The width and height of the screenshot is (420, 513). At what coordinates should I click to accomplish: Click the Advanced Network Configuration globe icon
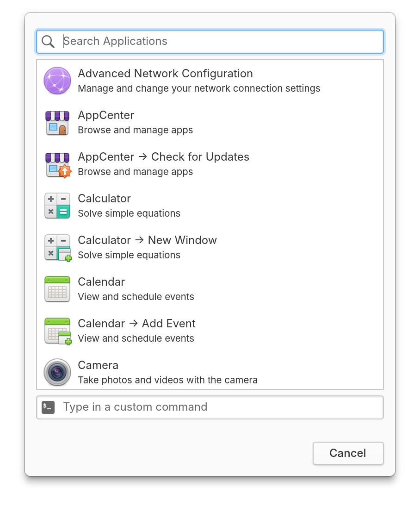(x=57, y=81)
